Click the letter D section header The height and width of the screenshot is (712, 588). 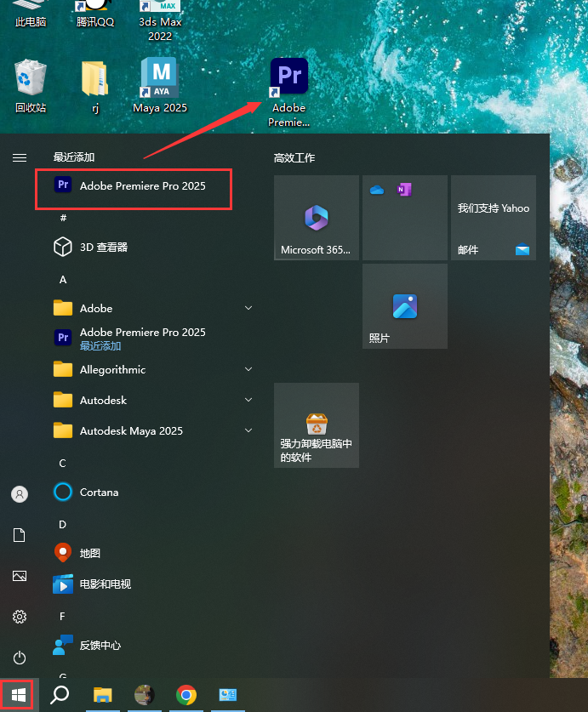click(x=63, y=525)
